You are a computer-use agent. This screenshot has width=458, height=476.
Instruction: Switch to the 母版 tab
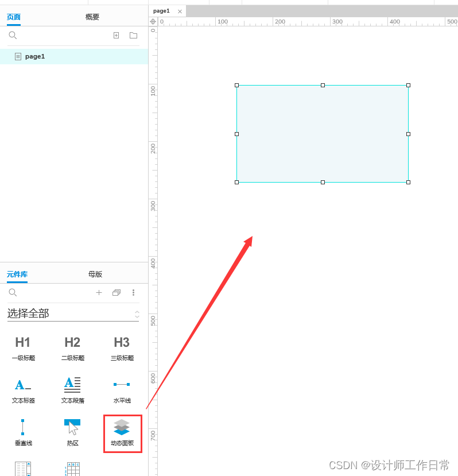point(95,274)
